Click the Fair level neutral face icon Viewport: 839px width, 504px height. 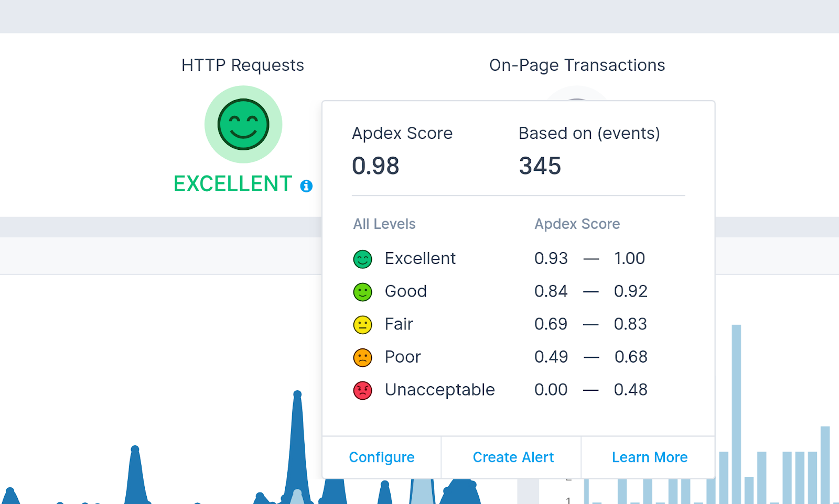coord(363,325)
